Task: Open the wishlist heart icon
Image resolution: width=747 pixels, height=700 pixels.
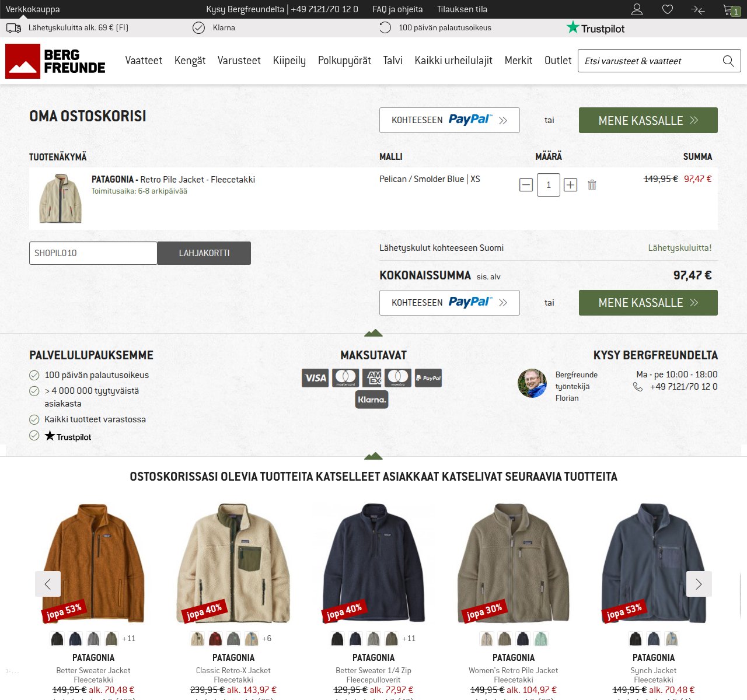Action: 668,9
